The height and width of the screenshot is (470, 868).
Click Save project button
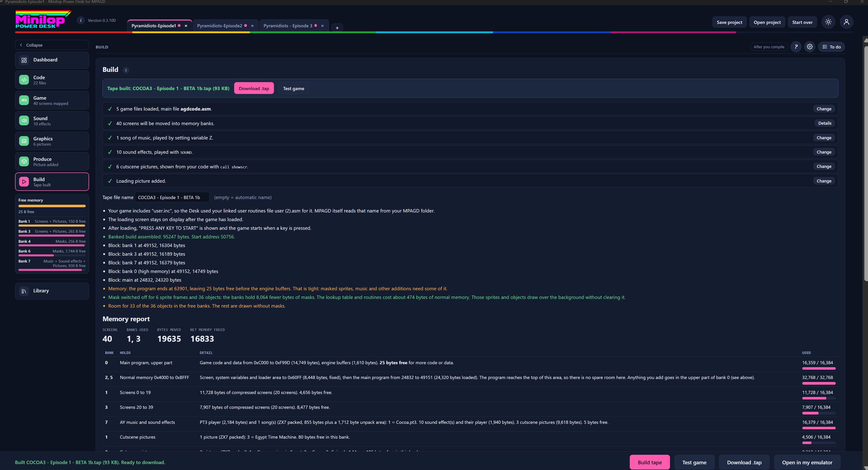point(729,22)
